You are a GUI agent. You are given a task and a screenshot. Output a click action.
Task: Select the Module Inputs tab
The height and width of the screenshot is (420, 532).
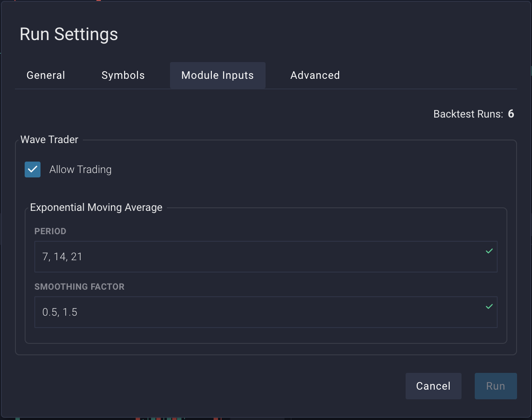tap(218, 75)
